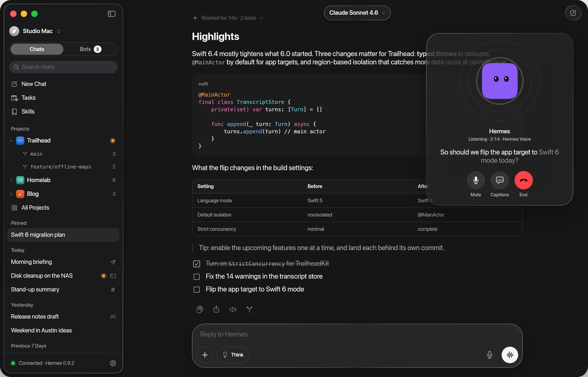Toggle the Think mode button
This screenshot has height=377, width=588.
(233, 355)
